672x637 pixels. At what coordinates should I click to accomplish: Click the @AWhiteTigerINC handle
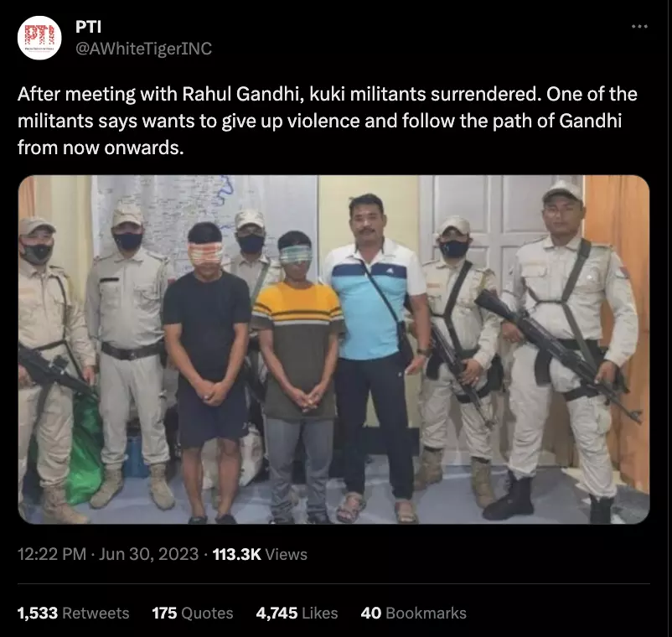pyautogui.click(x=143, y=49)
